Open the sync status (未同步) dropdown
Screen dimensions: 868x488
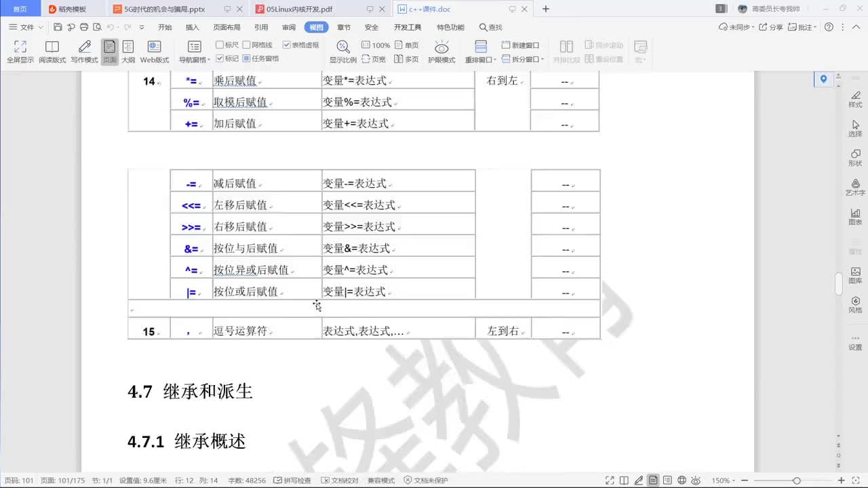click(x=736, y=27)
